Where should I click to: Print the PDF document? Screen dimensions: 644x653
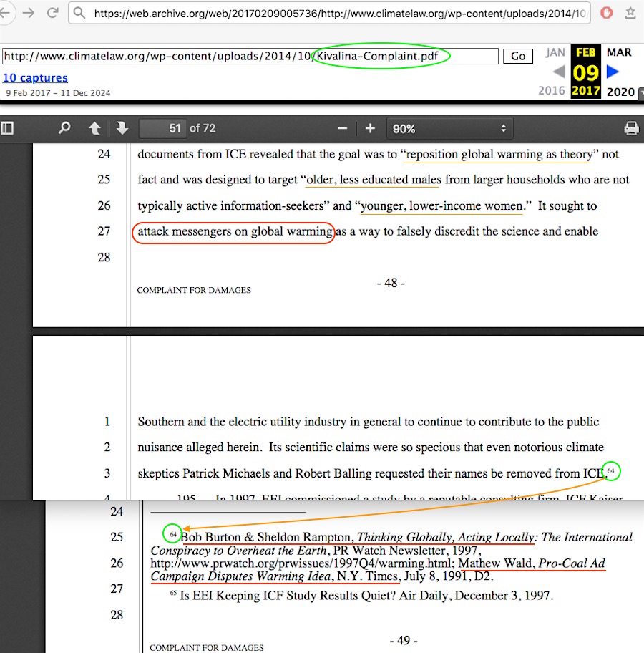pyautogui.click(x=631, y=128)
